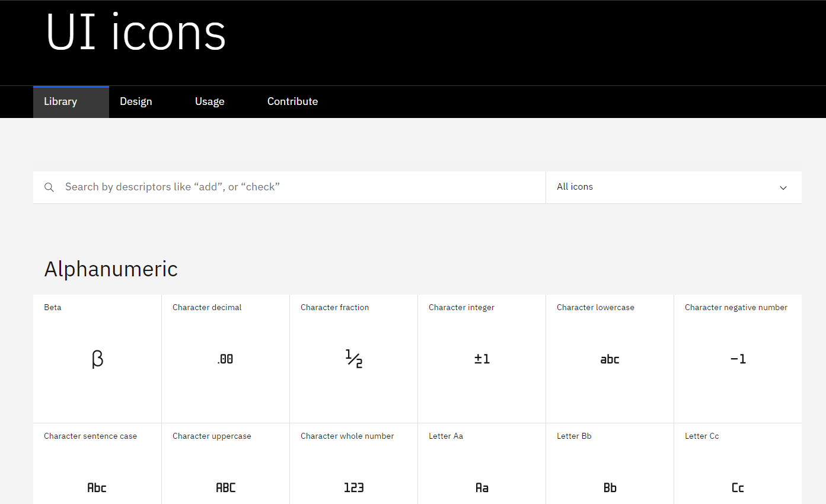
Task: Select the Letter Aa icon
Action: click(481, 487)
